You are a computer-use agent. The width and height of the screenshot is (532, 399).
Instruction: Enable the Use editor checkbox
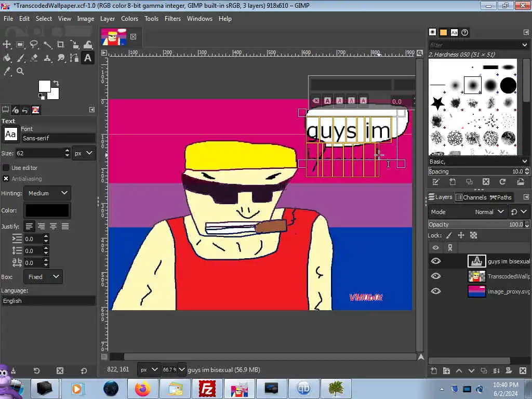coord(6,168)
